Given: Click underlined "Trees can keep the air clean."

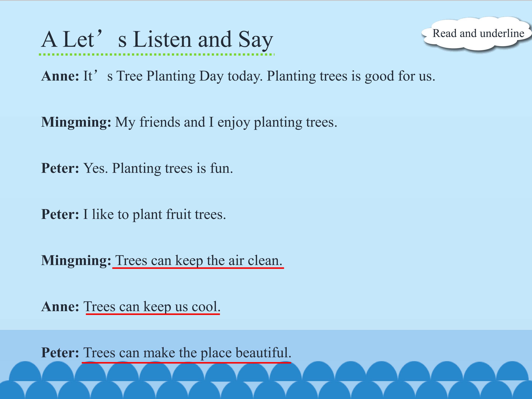Looking at the screenshot, I should [198, 260].
